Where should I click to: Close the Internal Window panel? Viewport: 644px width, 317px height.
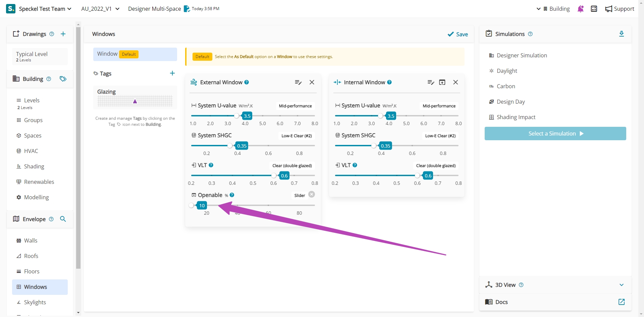coord(455,82)
